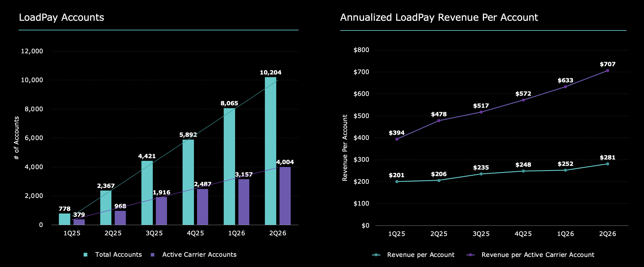
Task: Click the "12,000" y-axis label
Action: 32,51
